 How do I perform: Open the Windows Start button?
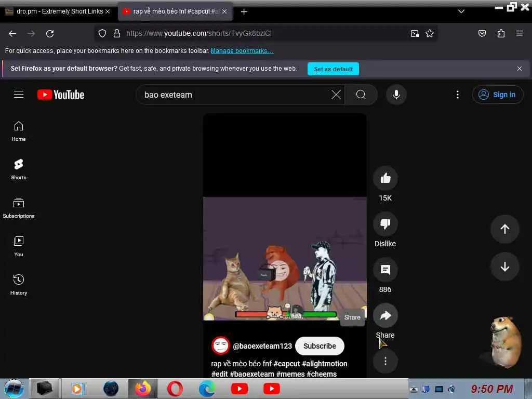point(14,389)
